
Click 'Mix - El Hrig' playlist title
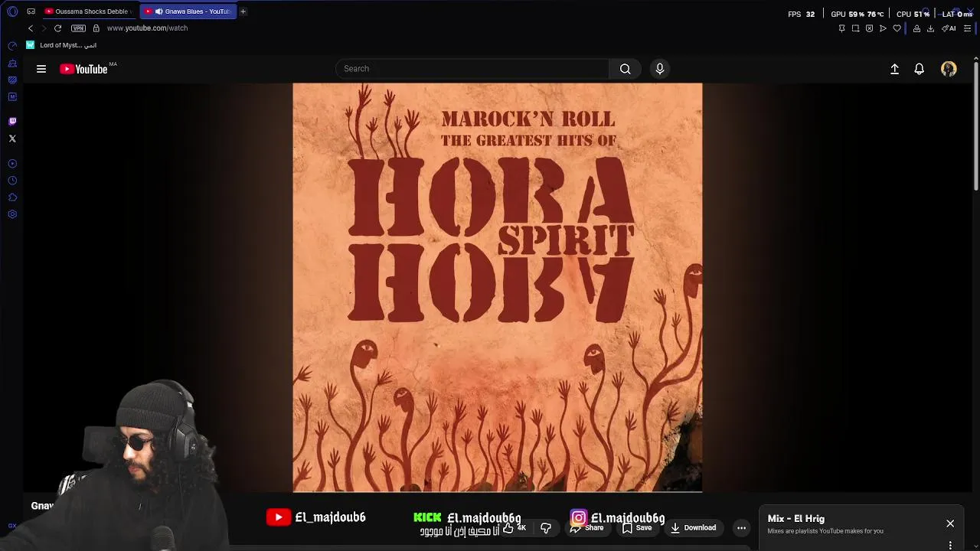coord(796,519)
